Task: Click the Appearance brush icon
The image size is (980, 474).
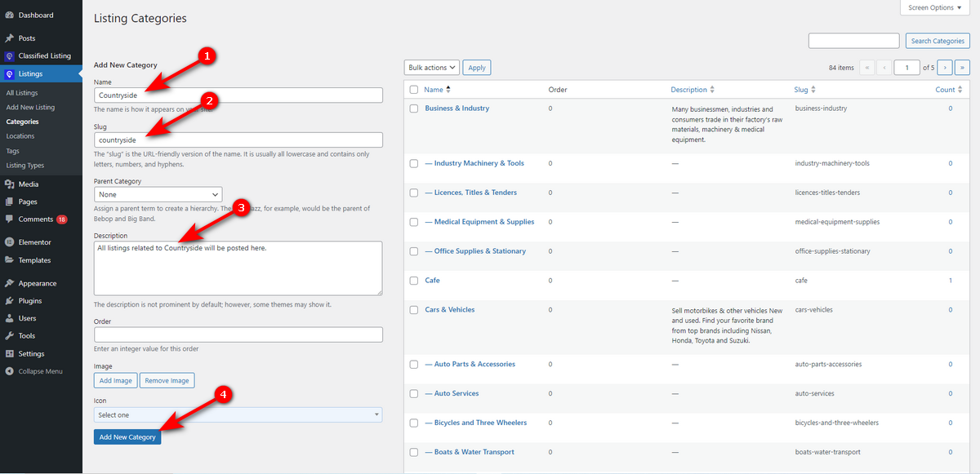Action: point(9,284)
